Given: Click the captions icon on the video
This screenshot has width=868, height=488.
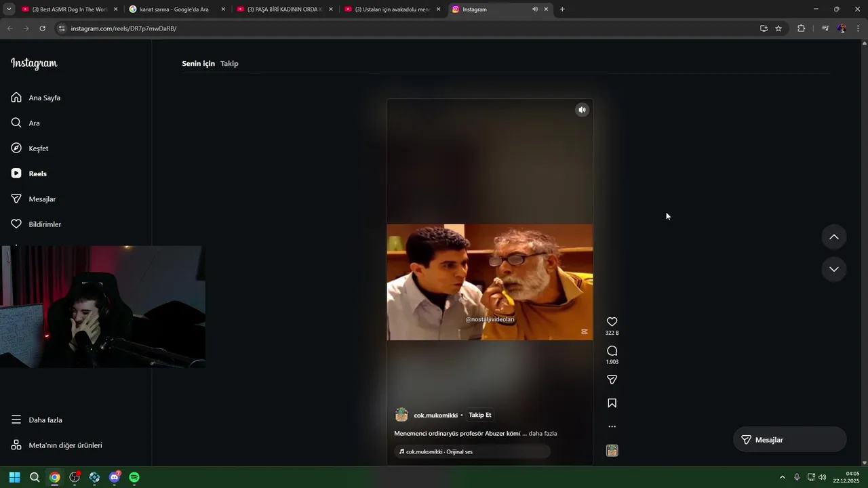Looking at the screenshot, I should coord(585,332).
